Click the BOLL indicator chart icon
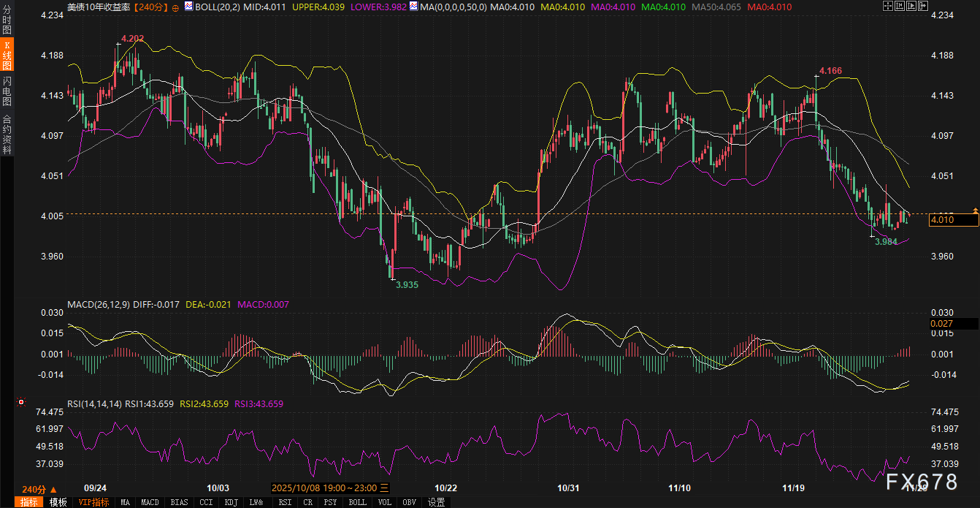Image resolution: width=980 pixels, height=508 pixels. [188, 7]
